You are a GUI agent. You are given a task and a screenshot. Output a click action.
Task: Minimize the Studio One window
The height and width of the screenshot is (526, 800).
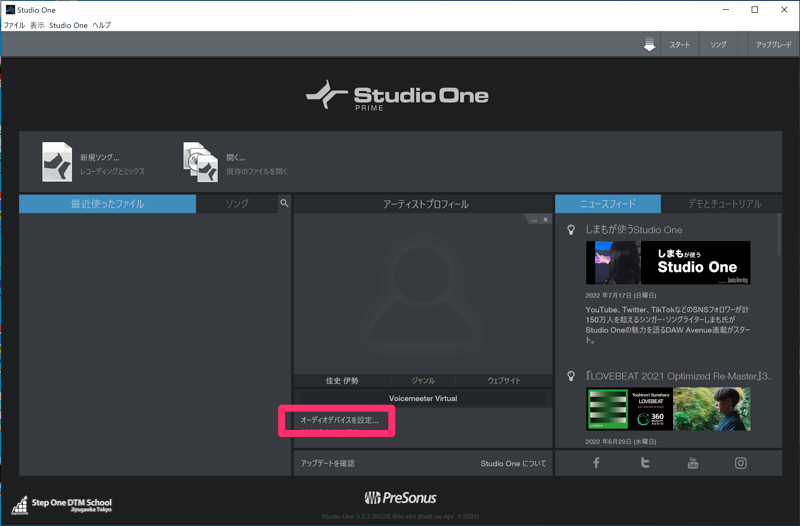pyautogui.click(x=726, y=10)
